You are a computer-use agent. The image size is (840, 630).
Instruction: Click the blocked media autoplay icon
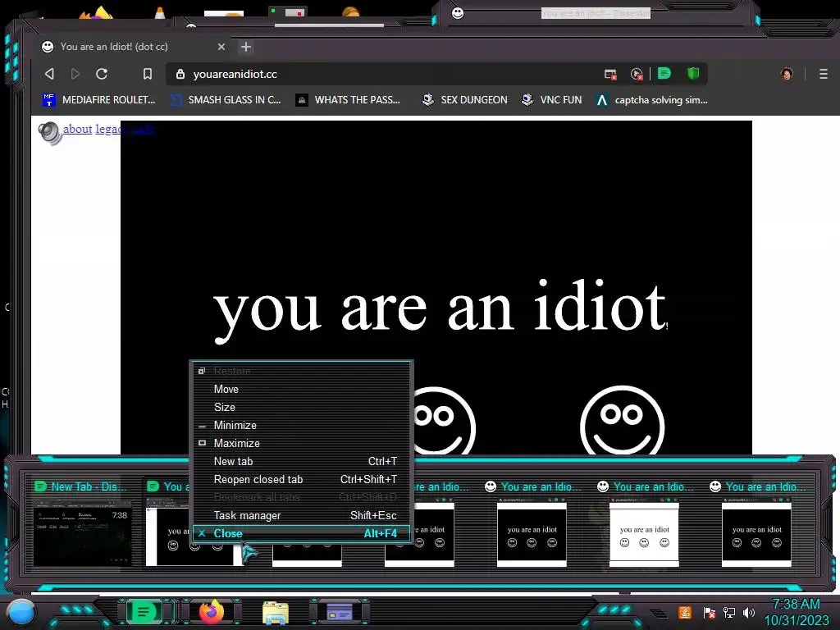click(637, 75)
